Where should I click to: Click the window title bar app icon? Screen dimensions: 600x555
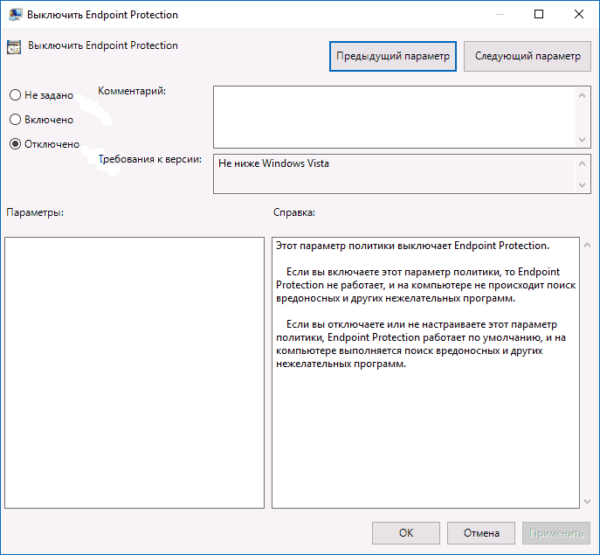15,15
